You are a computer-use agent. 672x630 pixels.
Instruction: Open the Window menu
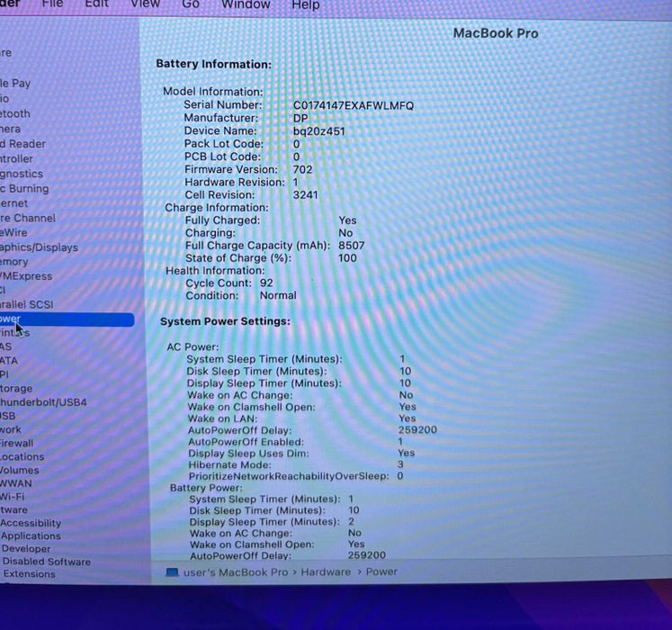246,4
